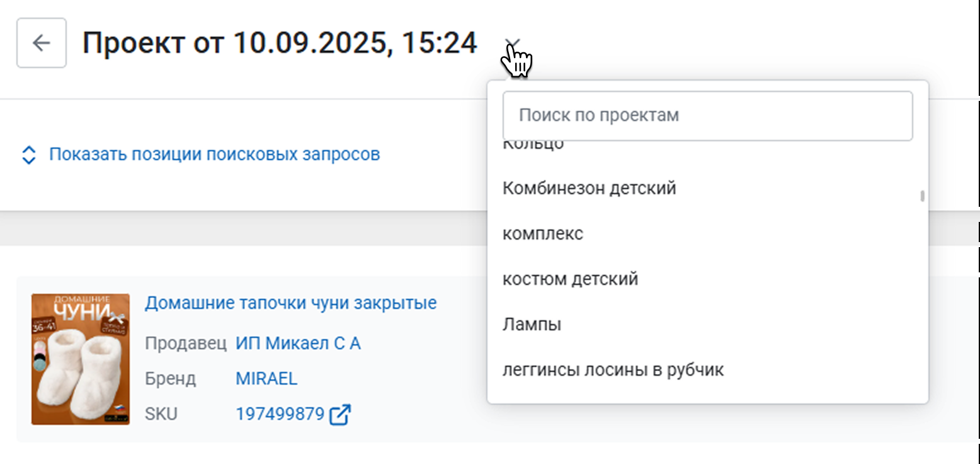This screenshot has width=980, height=464.
Task: Open the external link icon beside SKU
Action: click(340, 414)
